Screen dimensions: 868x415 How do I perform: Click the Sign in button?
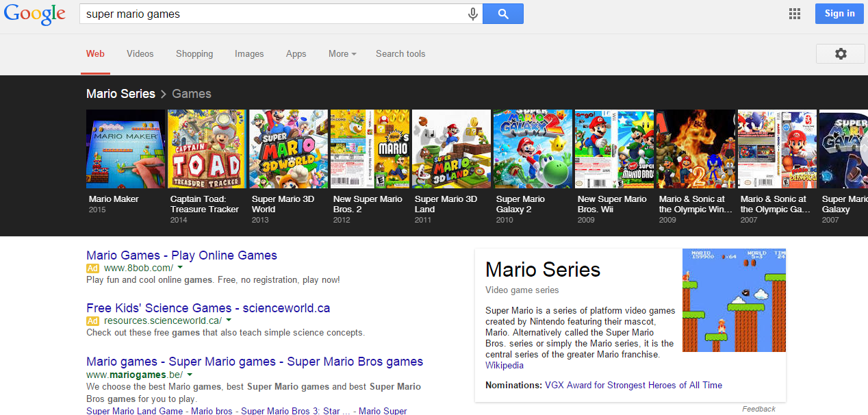839,14
